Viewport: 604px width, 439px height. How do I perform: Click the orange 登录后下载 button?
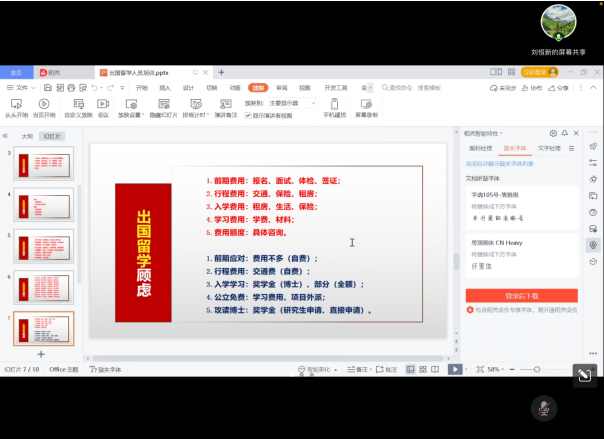[x=521, y=296]
